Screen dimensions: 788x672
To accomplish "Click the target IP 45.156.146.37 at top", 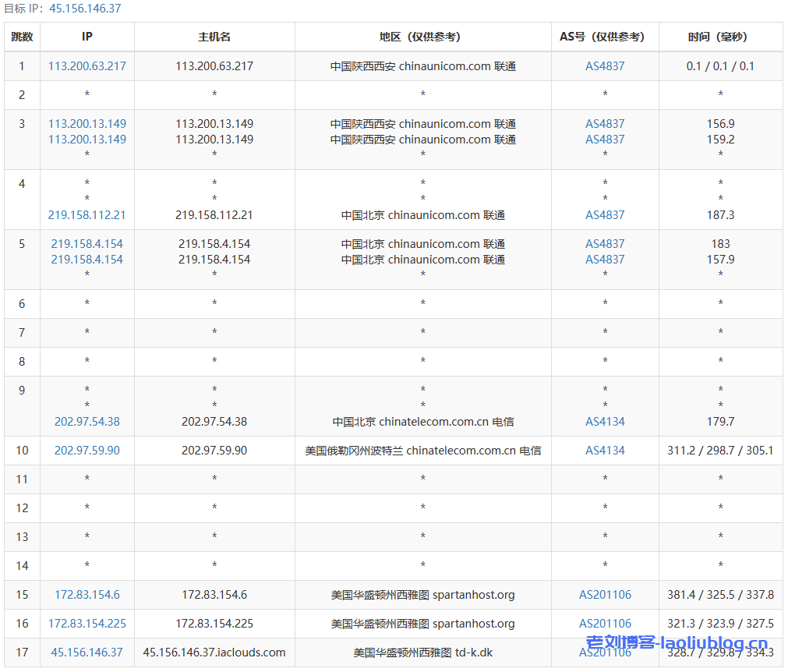I will (85, 9).
